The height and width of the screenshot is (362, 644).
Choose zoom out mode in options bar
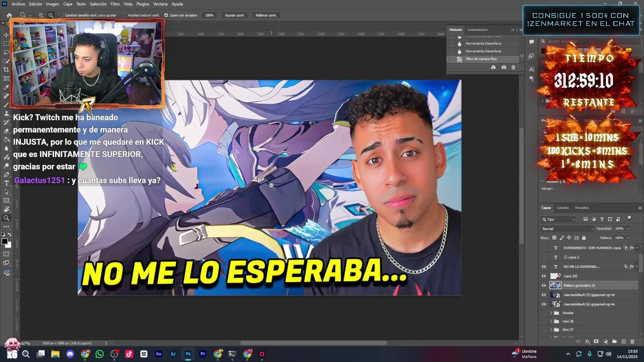pos(51,15)
